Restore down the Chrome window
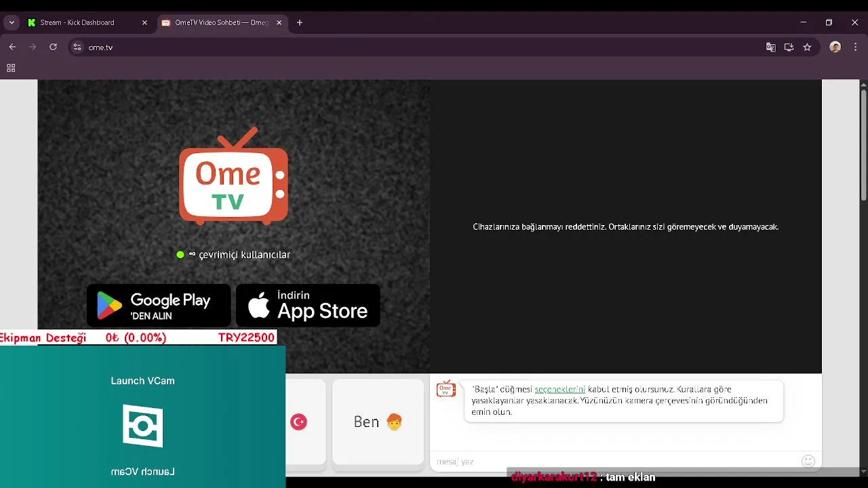 829,22
